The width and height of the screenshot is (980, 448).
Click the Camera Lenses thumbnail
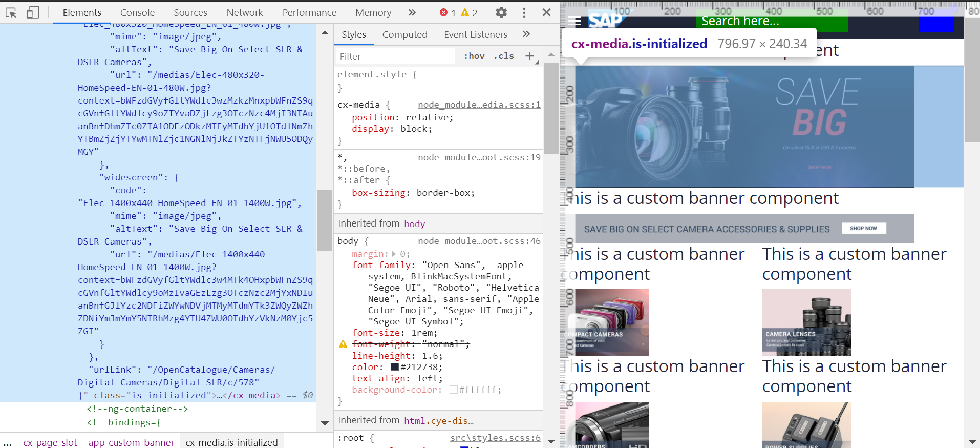click(x=806, y=322)
